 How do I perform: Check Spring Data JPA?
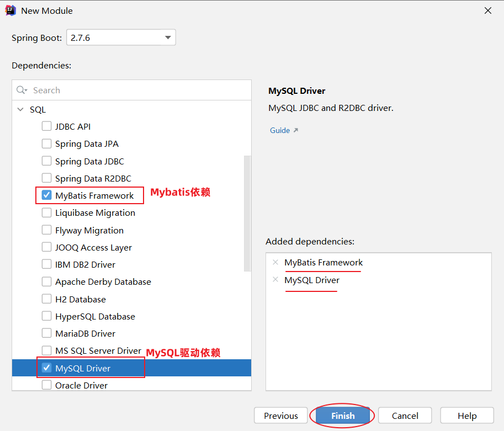coord(47,143)
